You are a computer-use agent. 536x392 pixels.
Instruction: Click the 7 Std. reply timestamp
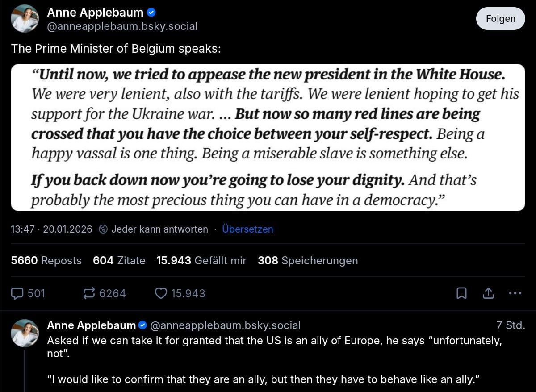point(511,325)
